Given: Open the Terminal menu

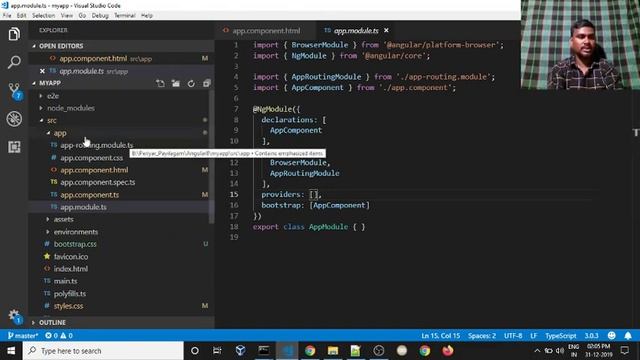Looking at the screenshot, I should pyautogui.click(x=124, y=16).
